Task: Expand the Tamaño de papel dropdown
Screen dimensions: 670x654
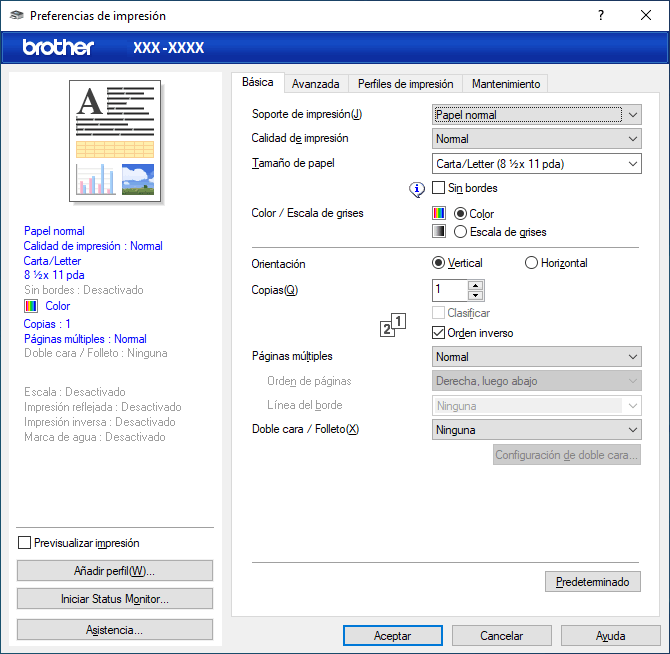Action: point(537,163)
